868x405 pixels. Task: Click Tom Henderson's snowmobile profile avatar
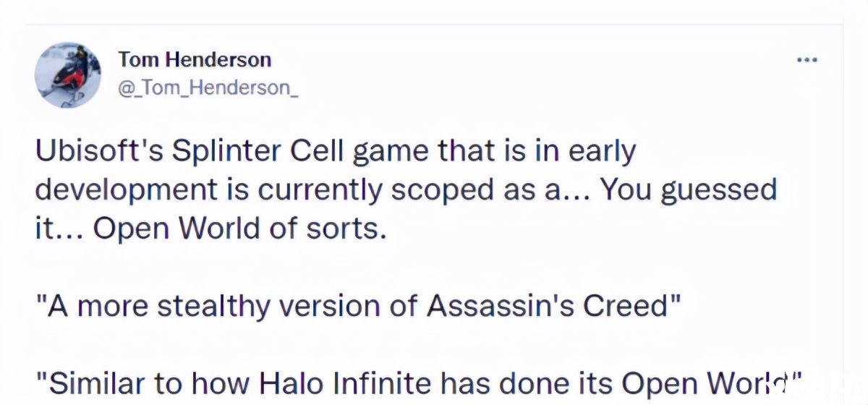coord(68,74)
